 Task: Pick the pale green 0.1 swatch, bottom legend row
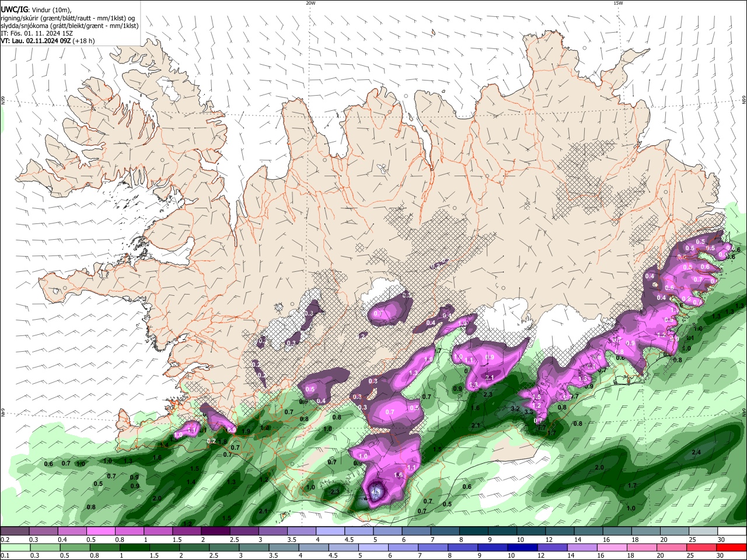point(15,547)
